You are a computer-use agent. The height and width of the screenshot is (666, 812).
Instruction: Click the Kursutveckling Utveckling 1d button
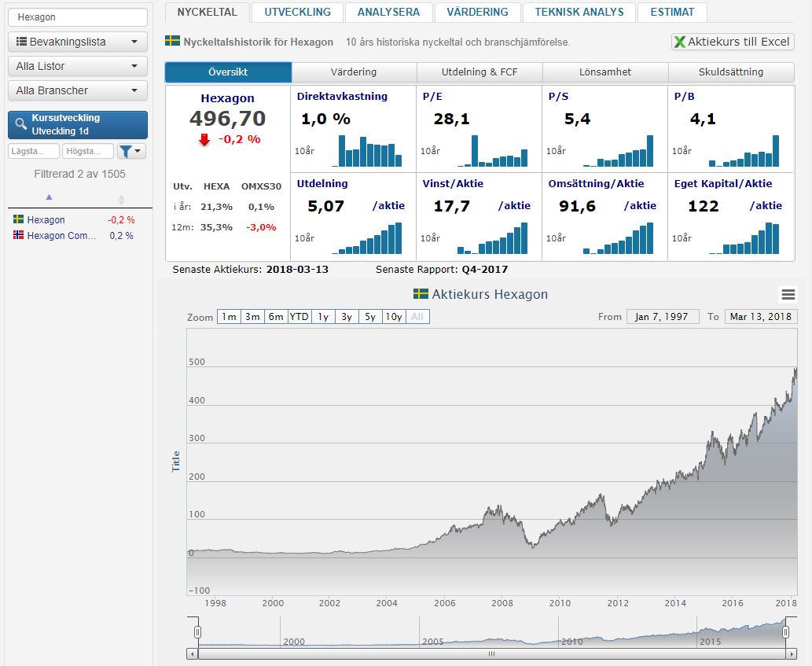click(78, 125)
